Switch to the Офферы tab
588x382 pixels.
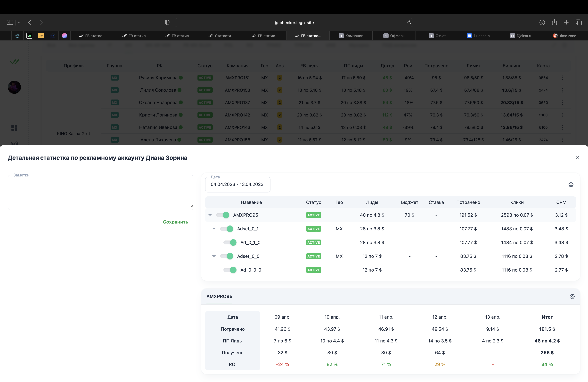pos(394,36)
